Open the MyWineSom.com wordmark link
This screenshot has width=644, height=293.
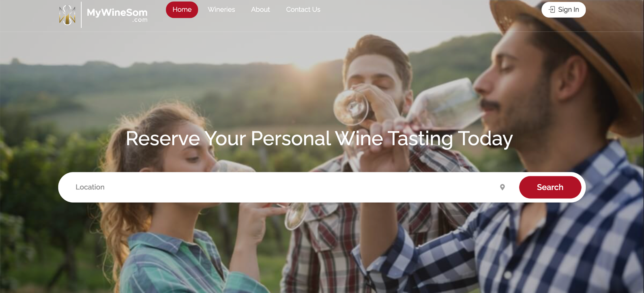(x=117, y=15)
